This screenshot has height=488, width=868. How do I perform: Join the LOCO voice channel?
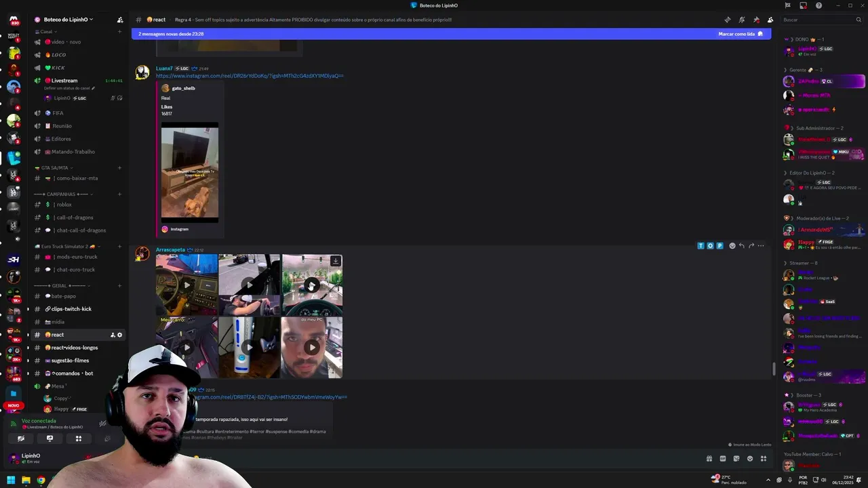pos(78,55)
